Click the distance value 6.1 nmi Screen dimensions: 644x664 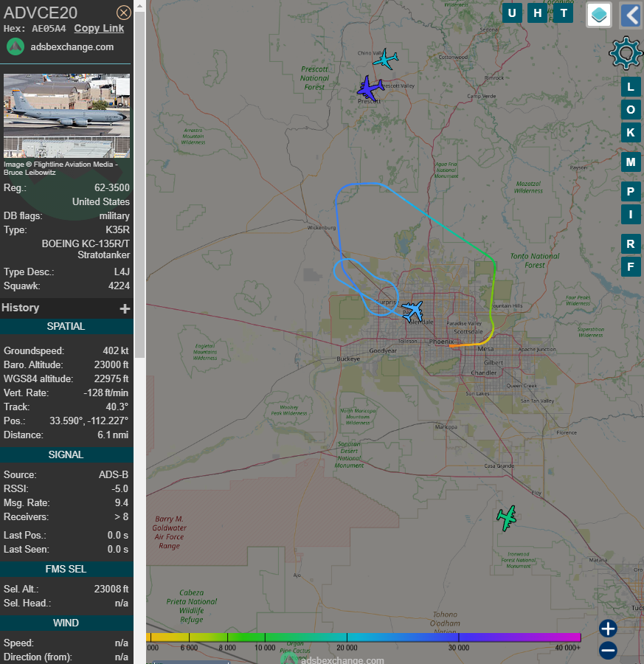click(x=113, y=435)
